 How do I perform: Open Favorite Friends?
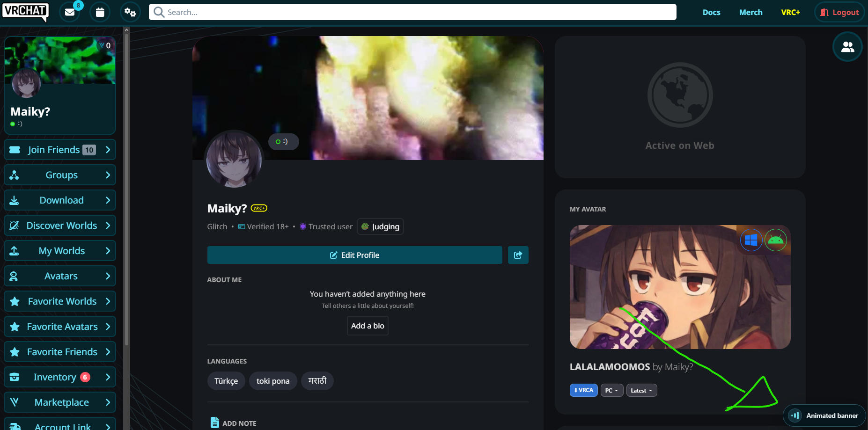(x=60, y=352)
